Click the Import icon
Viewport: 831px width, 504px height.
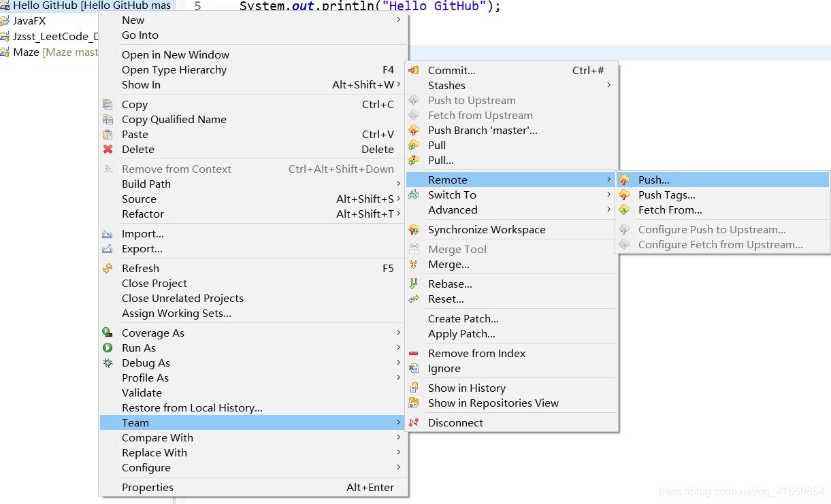[108, 233]
